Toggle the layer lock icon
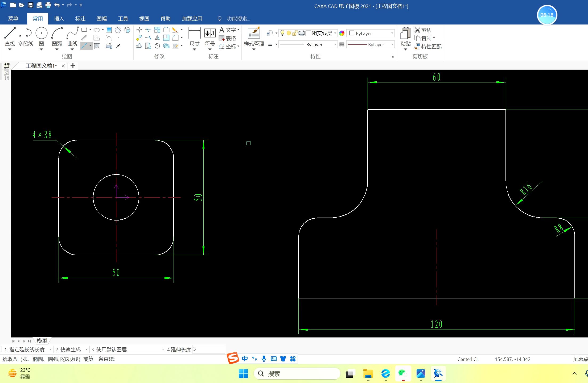 [x=295, y=33]
